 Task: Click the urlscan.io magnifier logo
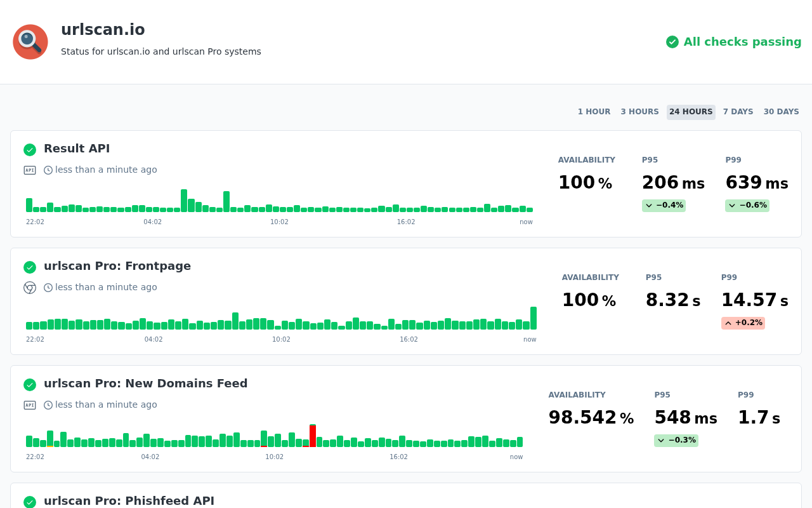pyautogui.click(x=30, y=42)
